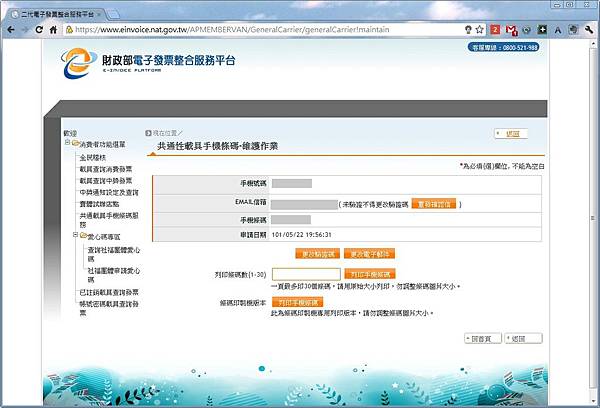The height and width of the screenshot is (408, 600).
Task: Click the lightbulb icon in the address bar
Action: (x=468, y=29)
